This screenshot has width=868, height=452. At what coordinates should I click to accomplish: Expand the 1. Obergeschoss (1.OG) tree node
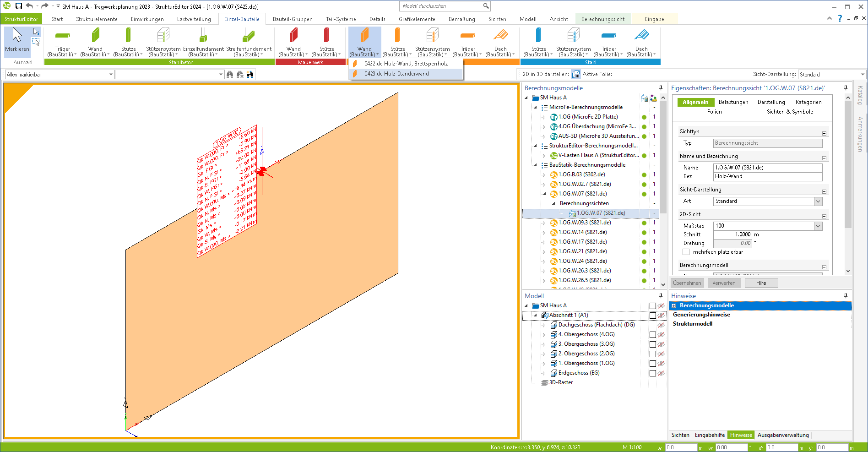544,364
